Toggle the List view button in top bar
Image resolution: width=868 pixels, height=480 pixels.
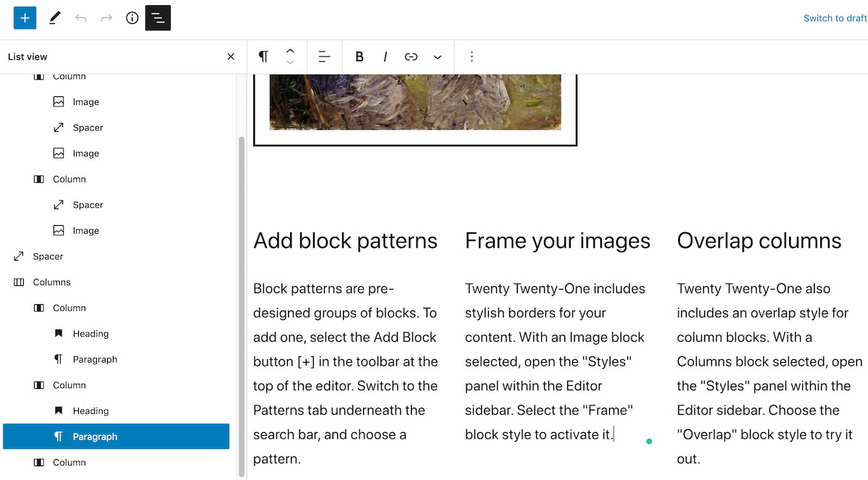point(158,17)
